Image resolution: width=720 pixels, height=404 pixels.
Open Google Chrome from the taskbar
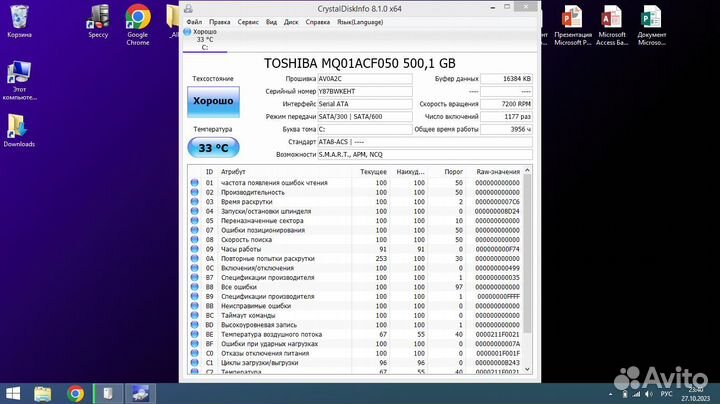click(x=76, y=394)
